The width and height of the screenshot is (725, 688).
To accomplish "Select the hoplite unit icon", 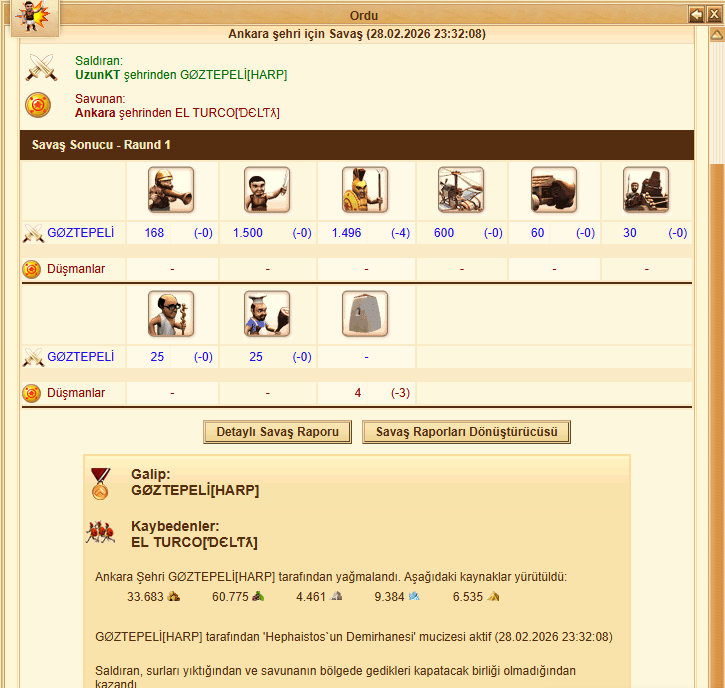I will [365, 190].
